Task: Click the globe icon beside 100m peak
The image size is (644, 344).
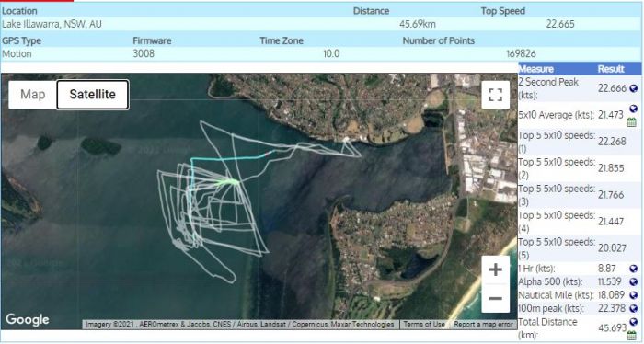Action: click(x=633, y=308)
